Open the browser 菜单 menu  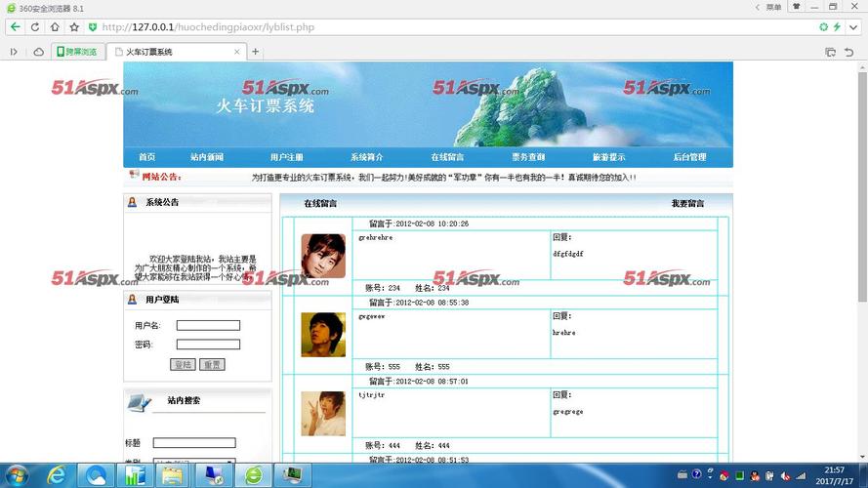point(772,7)
